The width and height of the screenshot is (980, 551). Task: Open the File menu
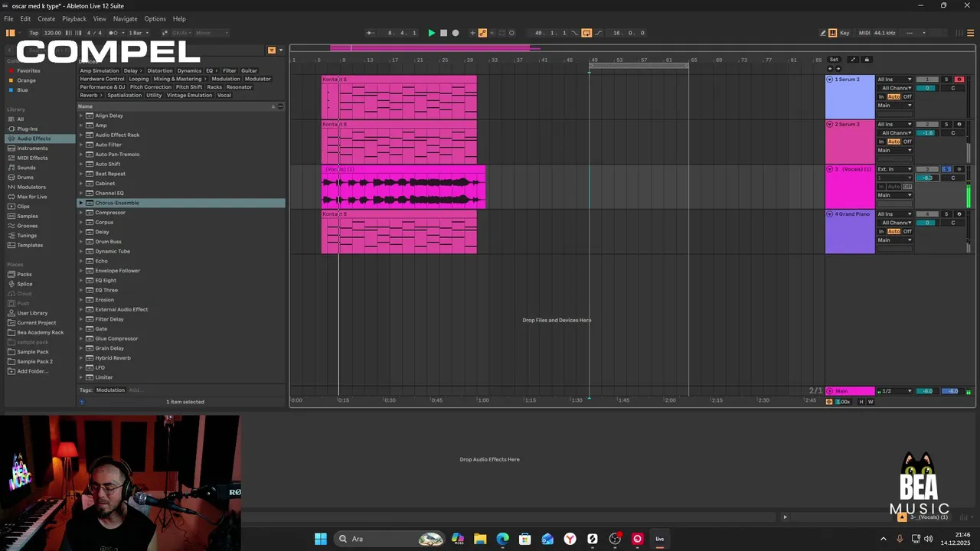[8, 19]
